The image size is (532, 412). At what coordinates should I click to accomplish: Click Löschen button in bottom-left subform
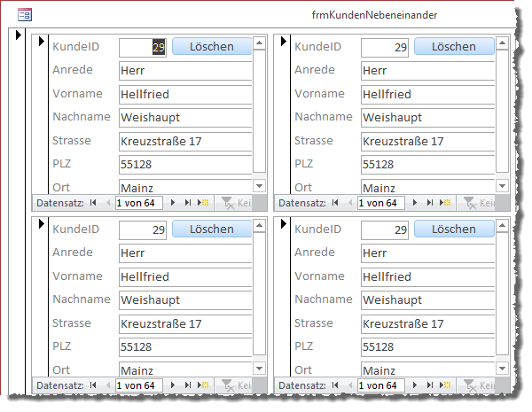click(212, 229)
